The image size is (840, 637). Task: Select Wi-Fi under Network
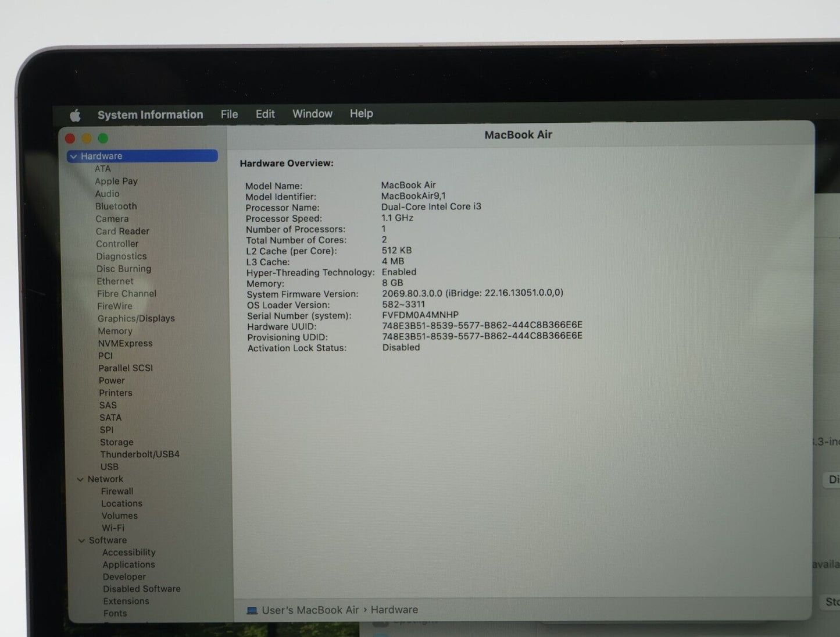pyautogui.click(x=113, y=528)
